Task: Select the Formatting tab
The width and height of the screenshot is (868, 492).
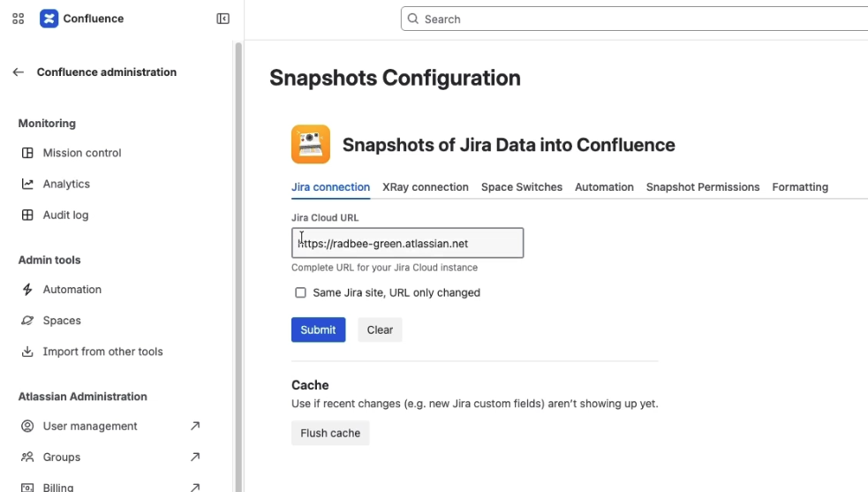Action: coord(800,187)
